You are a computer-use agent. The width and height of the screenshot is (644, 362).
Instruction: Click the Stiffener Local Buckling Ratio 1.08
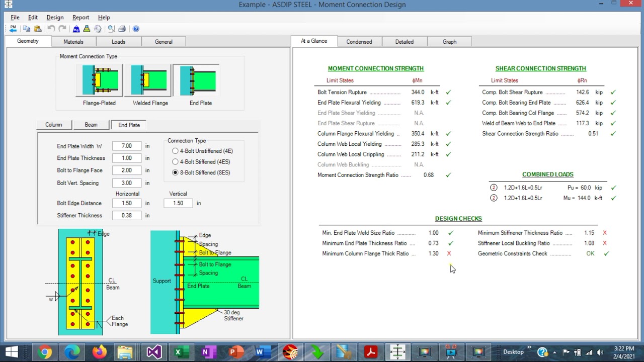[589, 243]
